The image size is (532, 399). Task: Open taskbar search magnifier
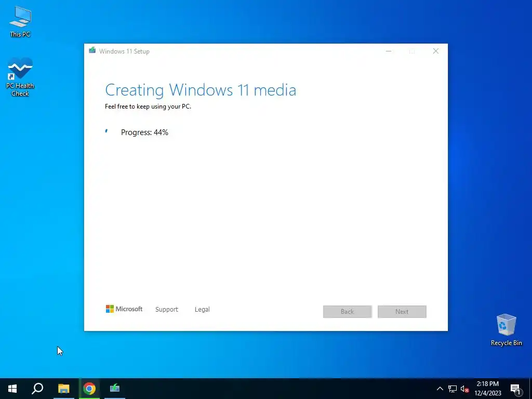[37, 389]
